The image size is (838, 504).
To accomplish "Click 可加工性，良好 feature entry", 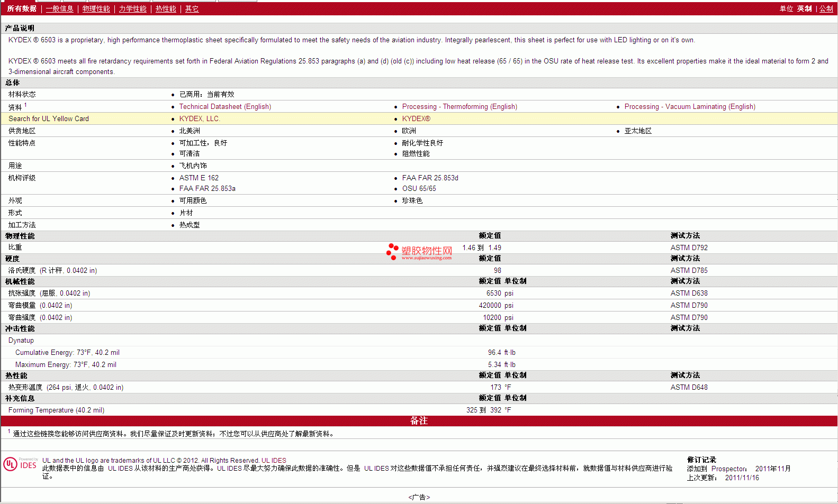I will pyautogui.click(x=203, y=143).
